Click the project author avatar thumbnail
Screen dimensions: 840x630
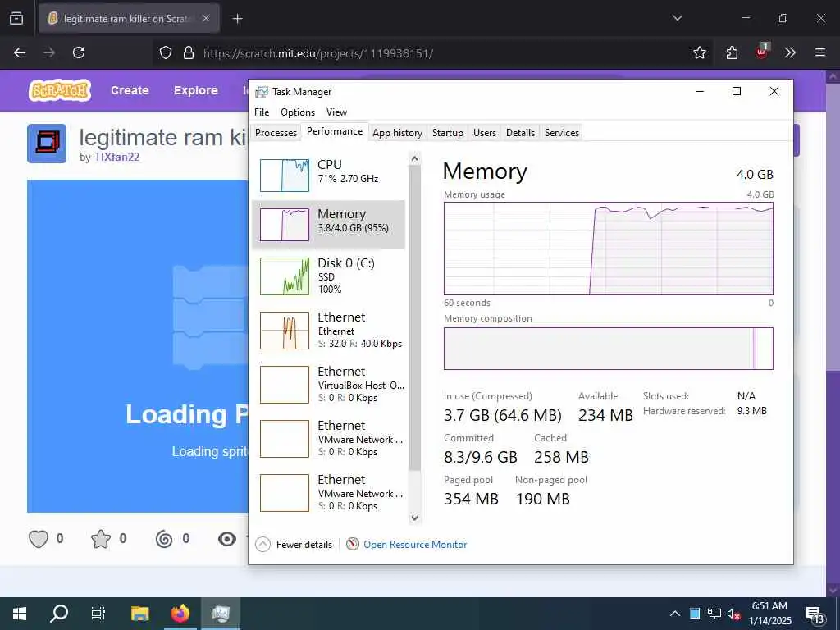47,143
